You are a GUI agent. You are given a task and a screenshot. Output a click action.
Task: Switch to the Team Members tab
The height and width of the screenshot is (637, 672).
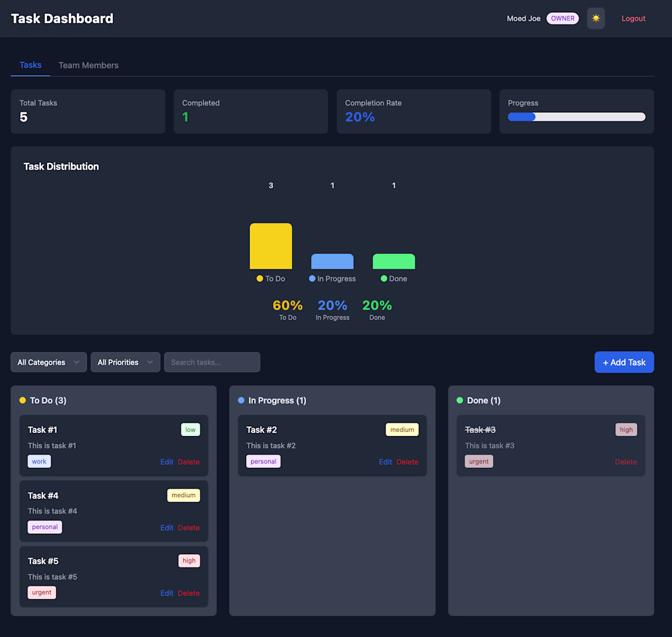pyautogui.click(x=89, y=65)
